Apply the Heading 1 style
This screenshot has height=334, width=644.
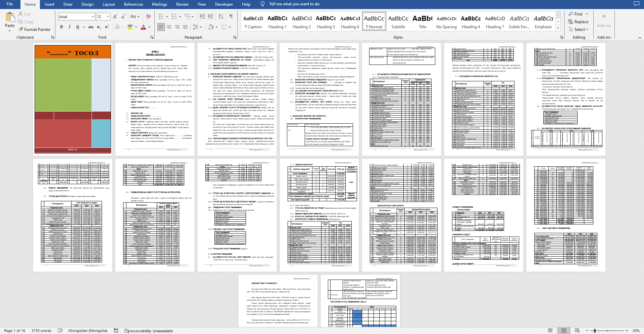[x=277, y=22]
